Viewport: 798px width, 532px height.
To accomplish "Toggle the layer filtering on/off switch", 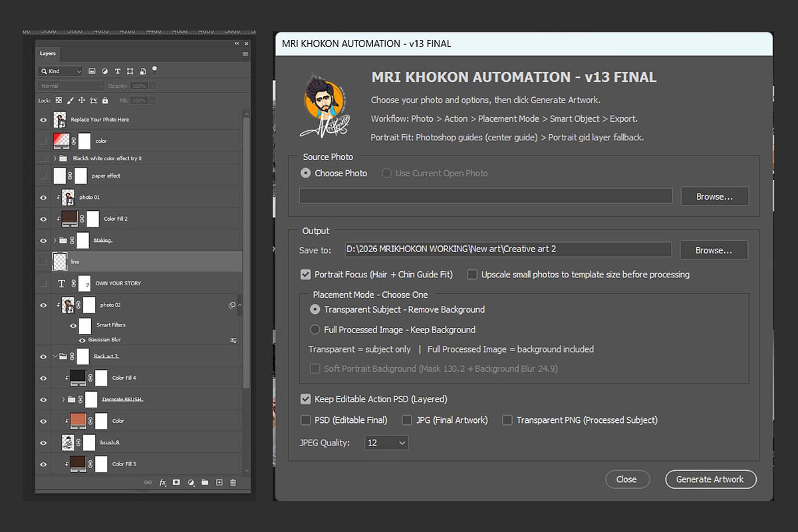I will click(154, 68).
